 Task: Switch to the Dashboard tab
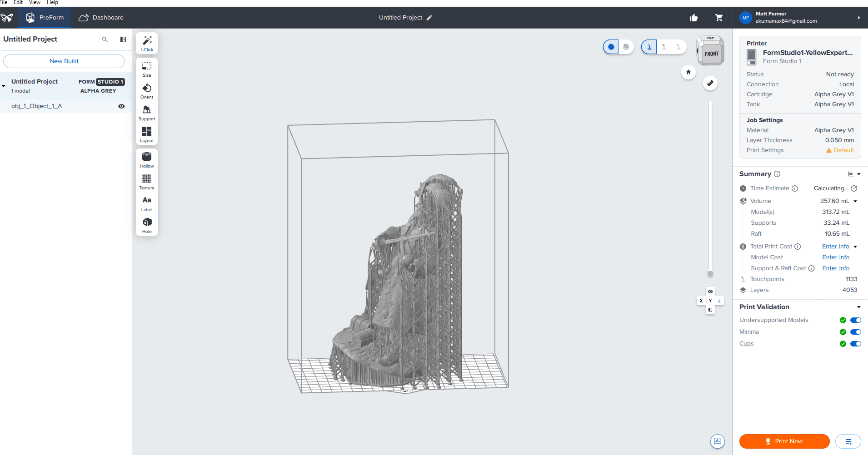(101, 18)
